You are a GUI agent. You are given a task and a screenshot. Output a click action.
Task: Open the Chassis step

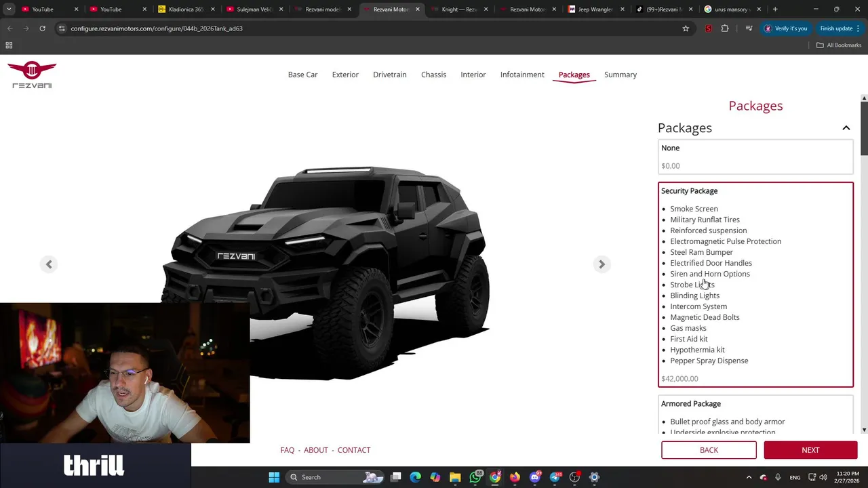coord(433,75)
